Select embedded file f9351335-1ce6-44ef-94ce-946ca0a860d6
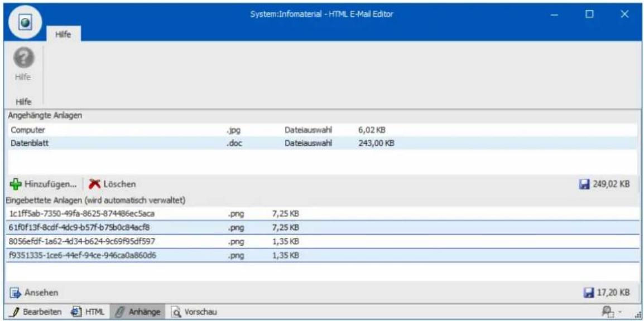644x321 pixels. tap(322, 255)
